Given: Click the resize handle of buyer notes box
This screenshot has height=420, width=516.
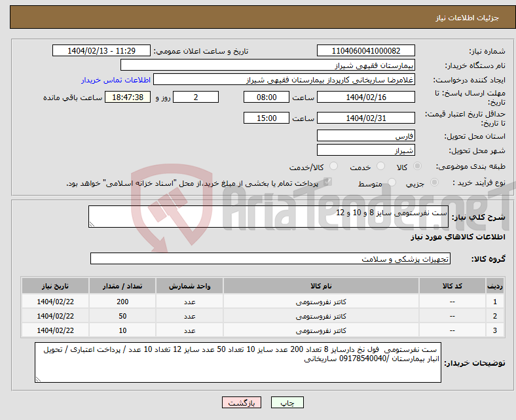Looking at the screenshot, I should [x=38, y=379].
